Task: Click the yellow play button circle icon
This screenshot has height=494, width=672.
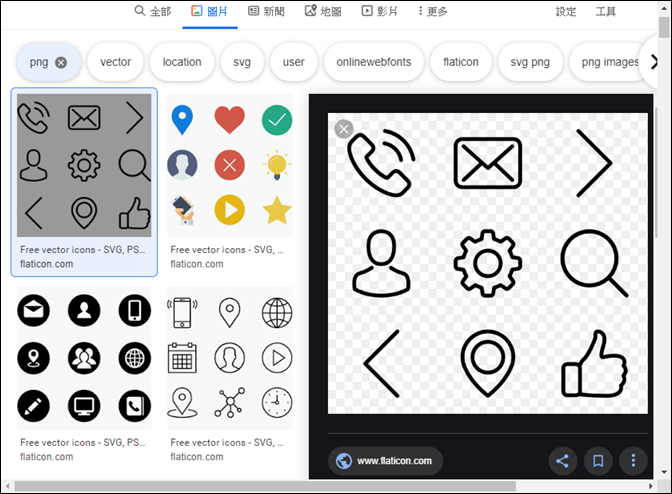Action: coord(230,210)
